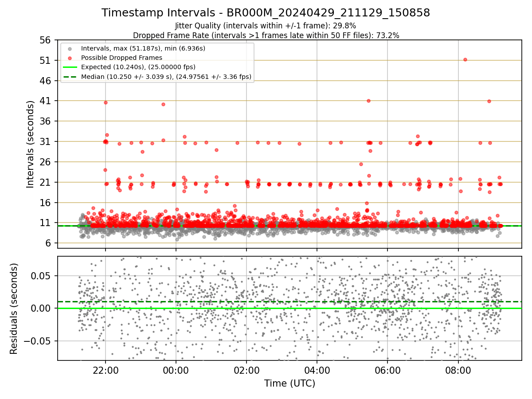Click the 'Dropped Frame Rate' subtitle line reading 73.2%
The width and height of the screenshot is (532, 399).
click(266, 35)
